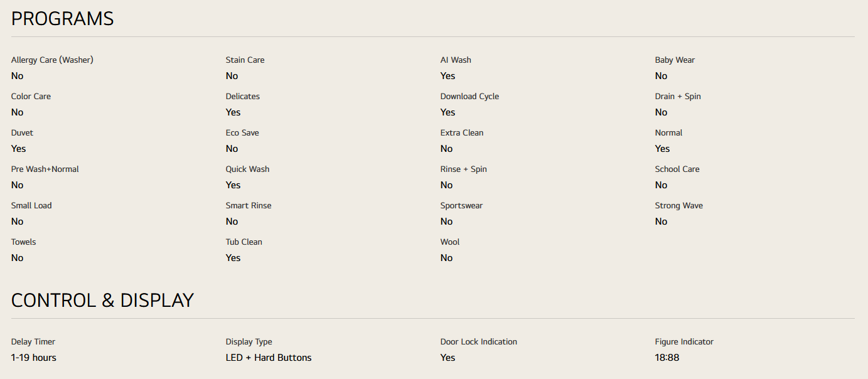Select the Quick Wash label

click(247, 169)
